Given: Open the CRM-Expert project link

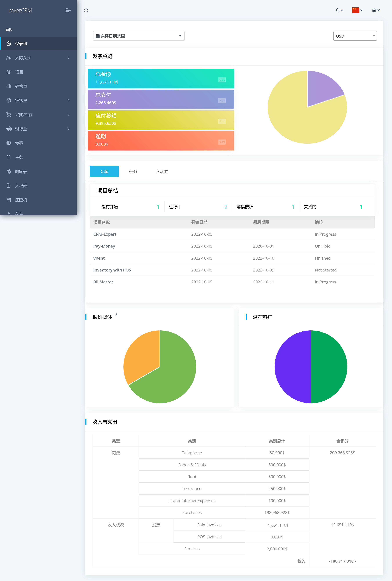Looking at the screenshot, I should tap(105, 234).
